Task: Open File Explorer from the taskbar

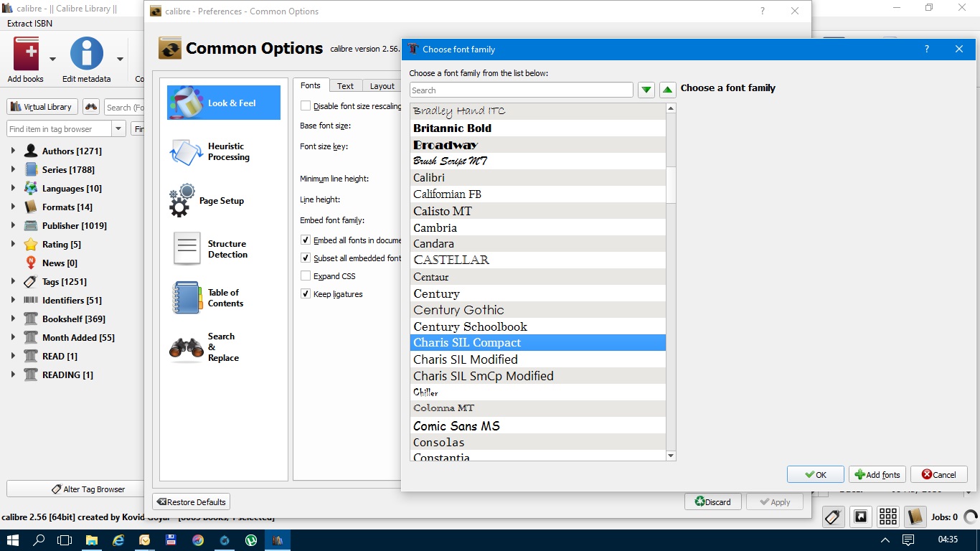Action: pyautogui.click(x=92, y=540)
